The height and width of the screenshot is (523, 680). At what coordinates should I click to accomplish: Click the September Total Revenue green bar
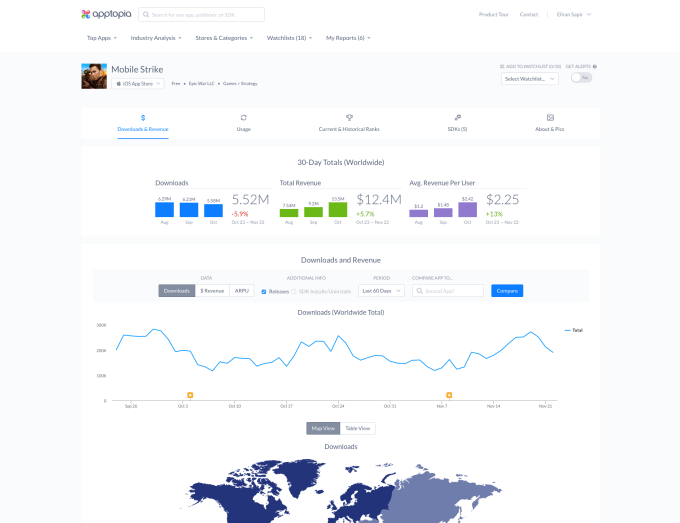313,212
